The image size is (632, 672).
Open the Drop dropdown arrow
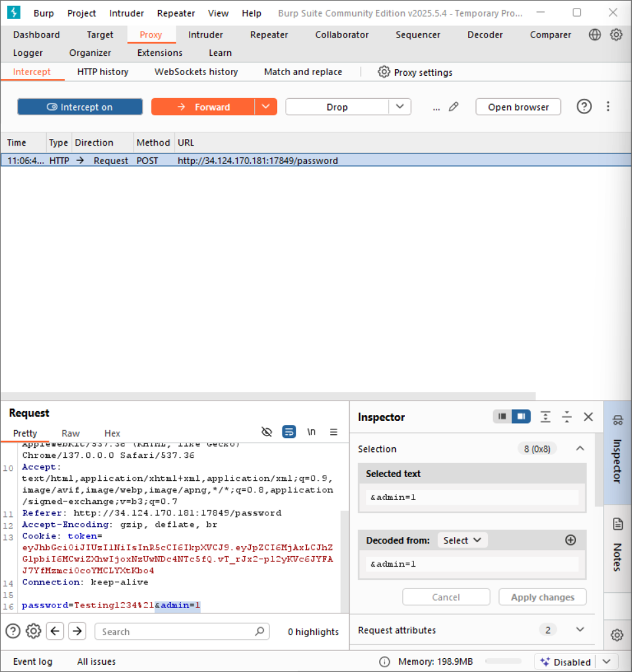(400, 107)
